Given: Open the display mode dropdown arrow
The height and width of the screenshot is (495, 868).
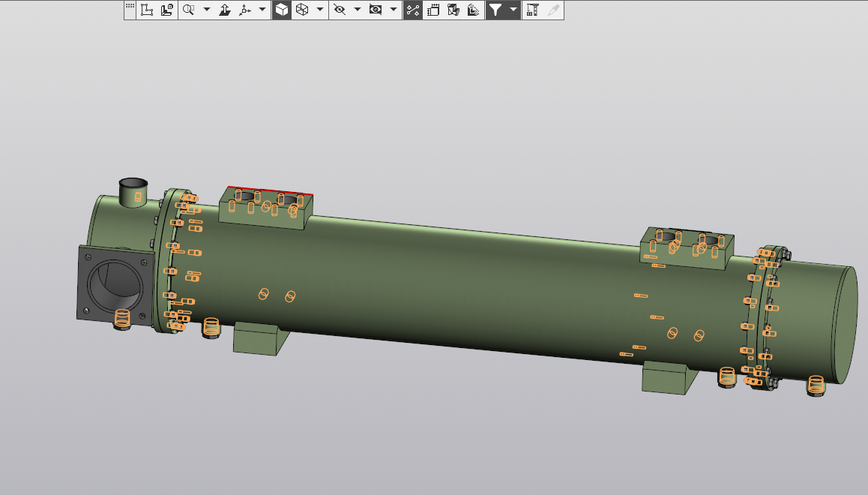Looking at the screenshot, I should coord(320,10).
